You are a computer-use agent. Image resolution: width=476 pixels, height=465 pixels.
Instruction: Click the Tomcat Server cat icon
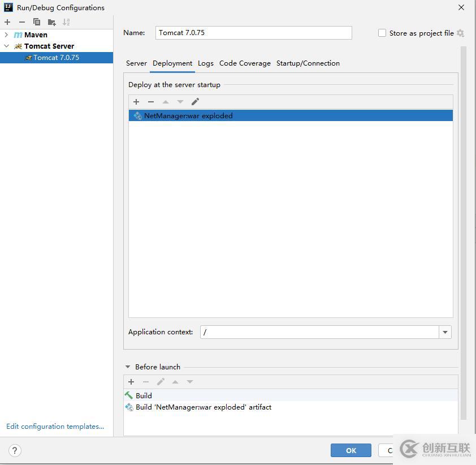point(18,46)
